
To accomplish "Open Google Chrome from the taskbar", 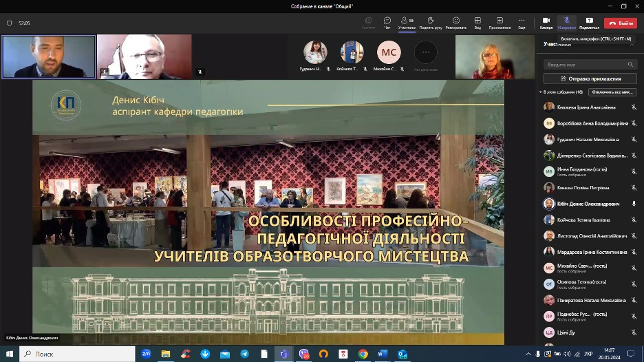I will pyautogui.click(x=363, y=354).
